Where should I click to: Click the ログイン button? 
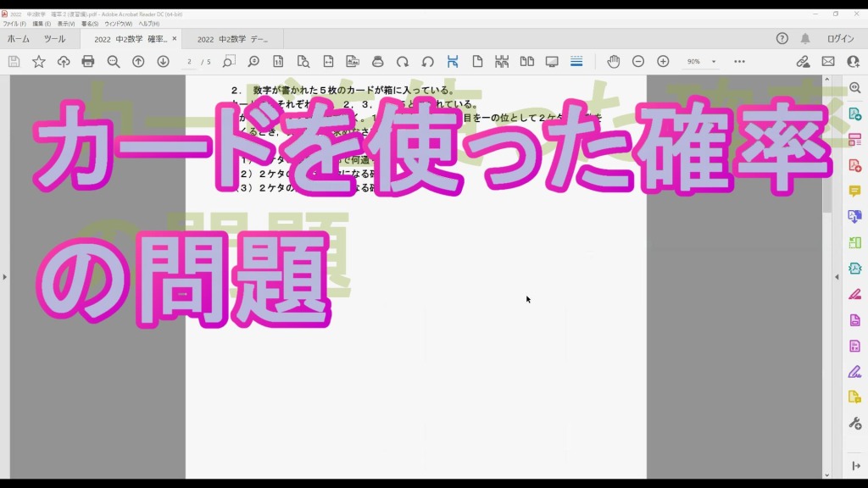pos(840,39)
